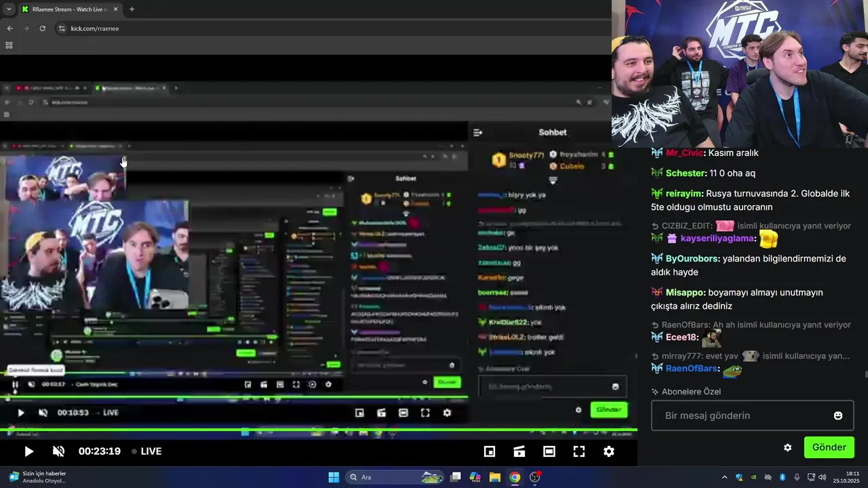
Task: Open the Windows Start menu
Action: (334, 477)
